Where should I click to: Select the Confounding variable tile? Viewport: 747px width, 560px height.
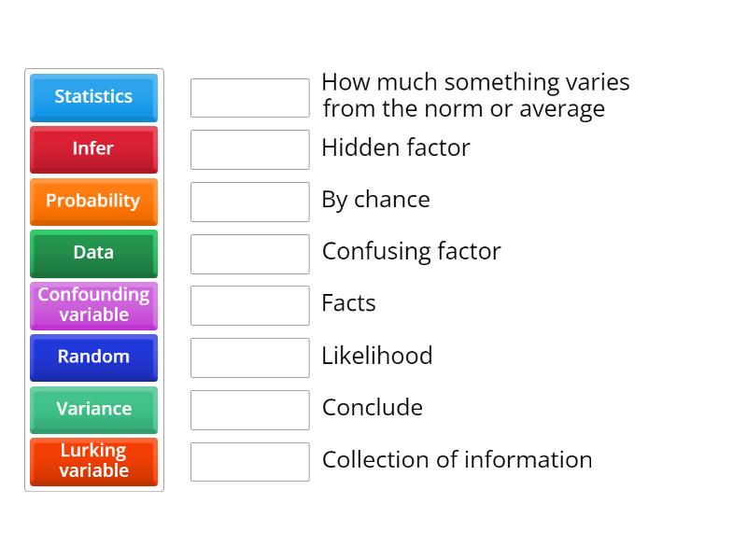(93, 305)
